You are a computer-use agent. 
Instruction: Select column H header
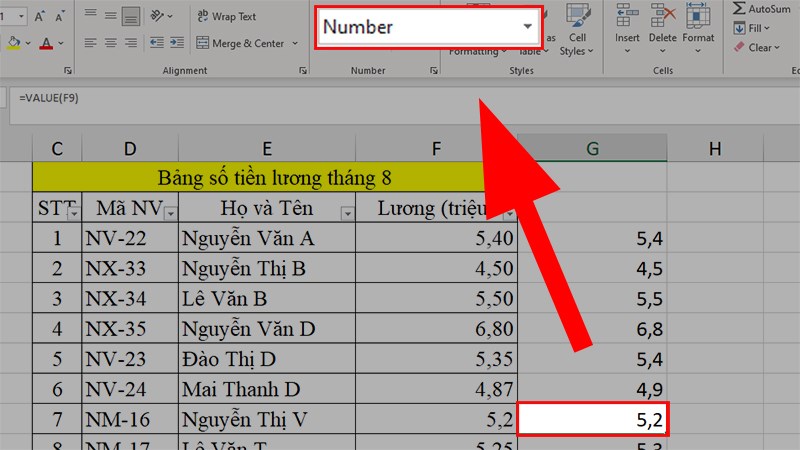[x=715, y=148]
